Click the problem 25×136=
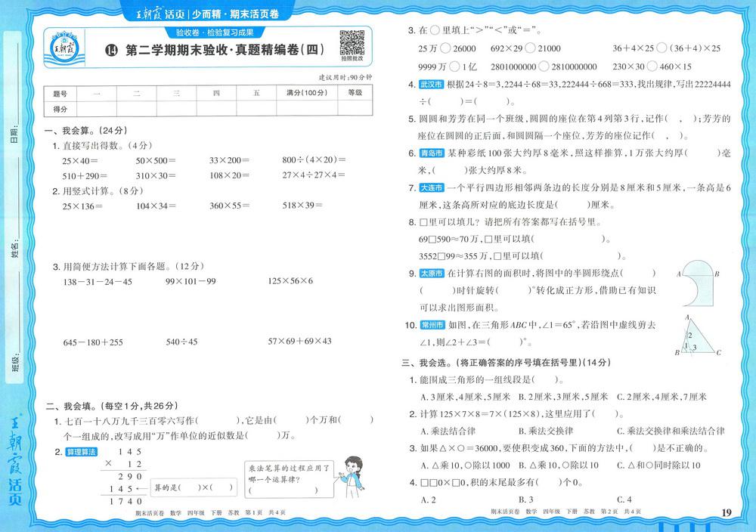The width and height of the screenshot is (756, 532). (x=82, y=206)
